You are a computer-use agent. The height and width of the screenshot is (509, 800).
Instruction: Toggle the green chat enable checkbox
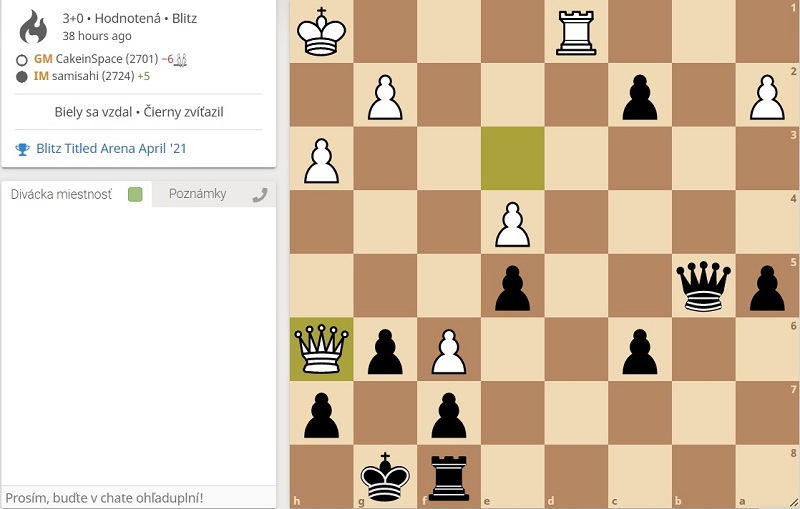[135, 195]
